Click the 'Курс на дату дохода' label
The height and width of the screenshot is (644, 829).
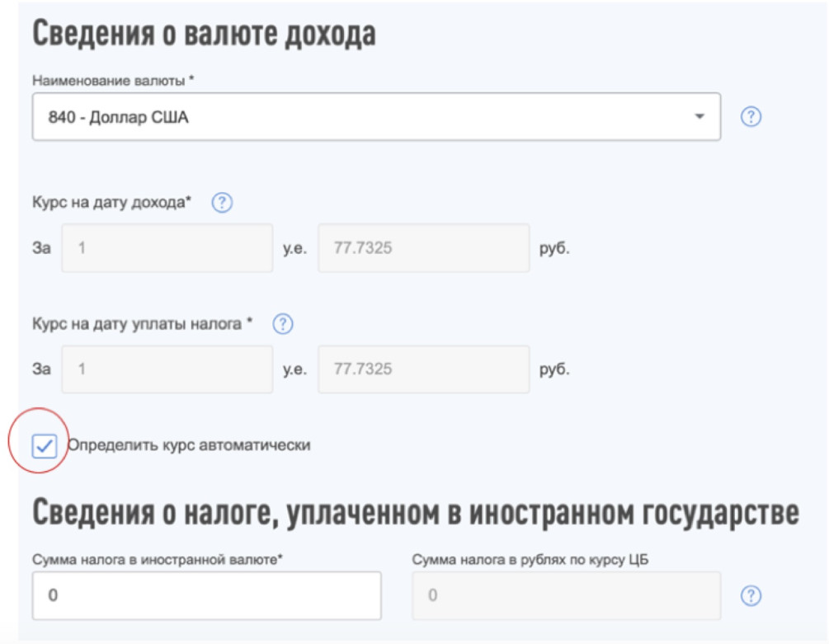pyautogui.click(x=111, y=203)
